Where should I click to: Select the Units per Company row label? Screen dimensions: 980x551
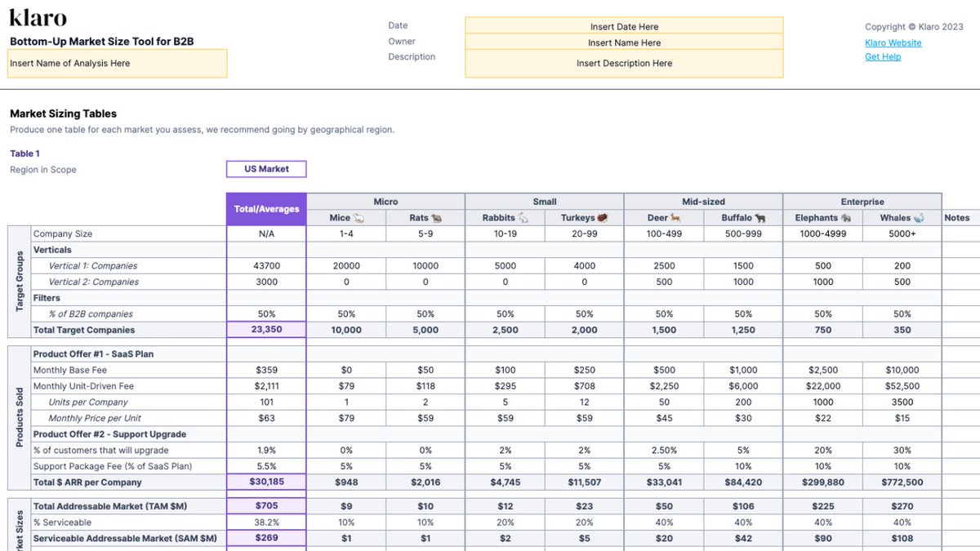coord(88,402)
